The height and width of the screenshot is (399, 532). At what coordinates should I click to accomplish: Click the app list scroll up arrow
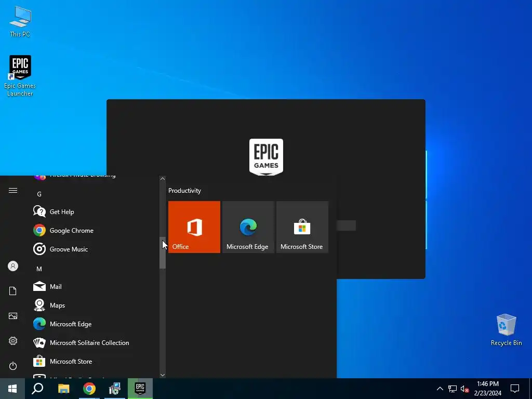(163, 179)
